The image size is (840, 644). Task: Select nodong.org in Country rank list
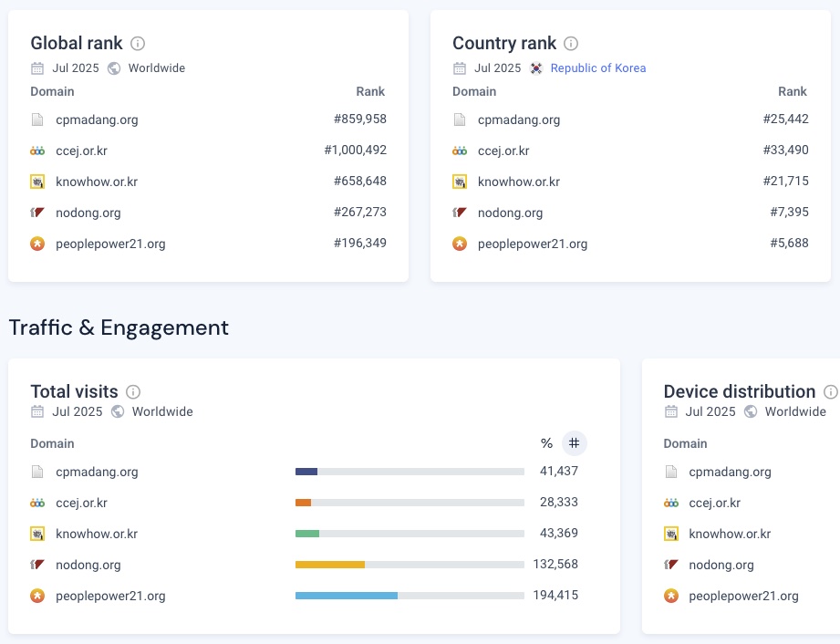510,213
